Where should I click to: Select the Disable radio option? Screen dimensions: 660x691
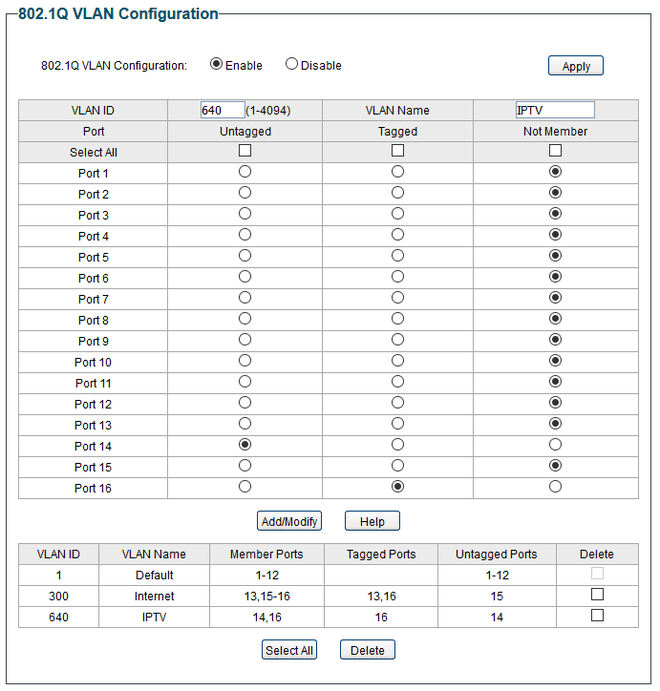[x=292, y=65]
